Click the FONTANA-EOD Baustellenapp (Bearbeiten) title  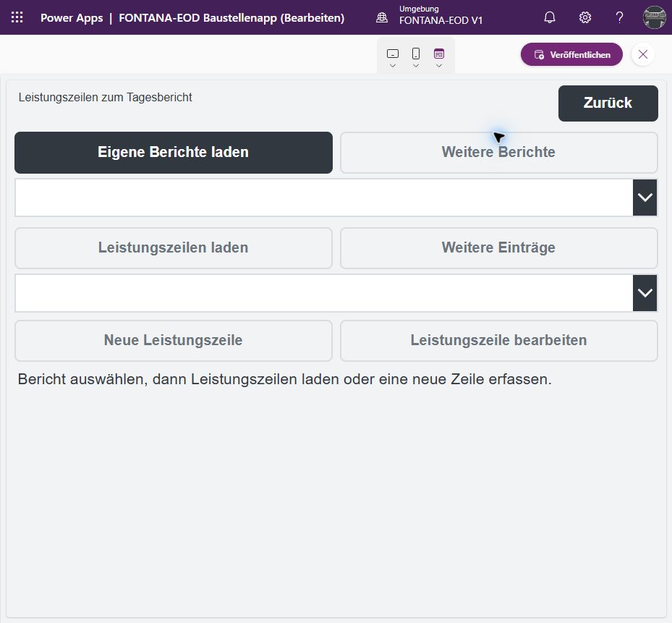231,18
